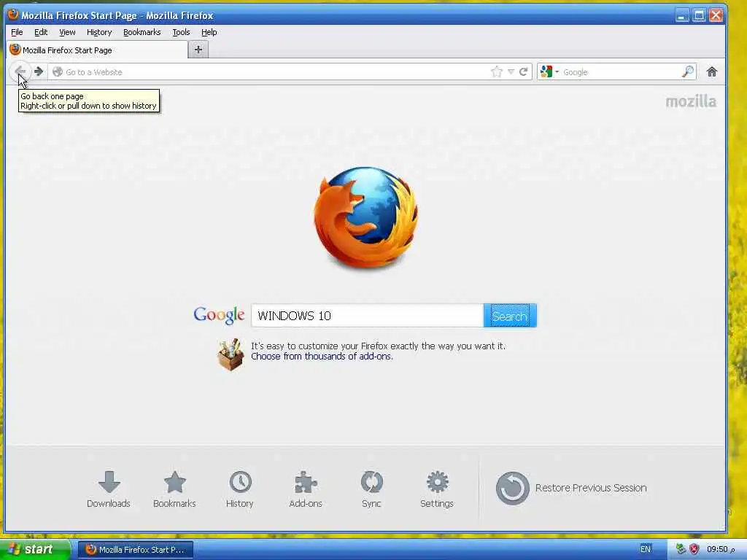Click the globe icon in address bar
Viewport: 747px width, 560px height.
tap(58, 72)
